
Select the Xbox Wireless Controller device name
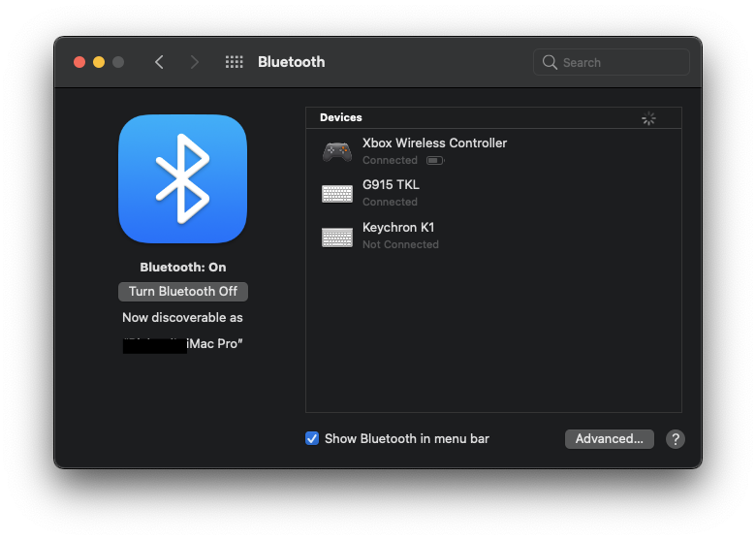pyautogui.click(x=434, y=143)
